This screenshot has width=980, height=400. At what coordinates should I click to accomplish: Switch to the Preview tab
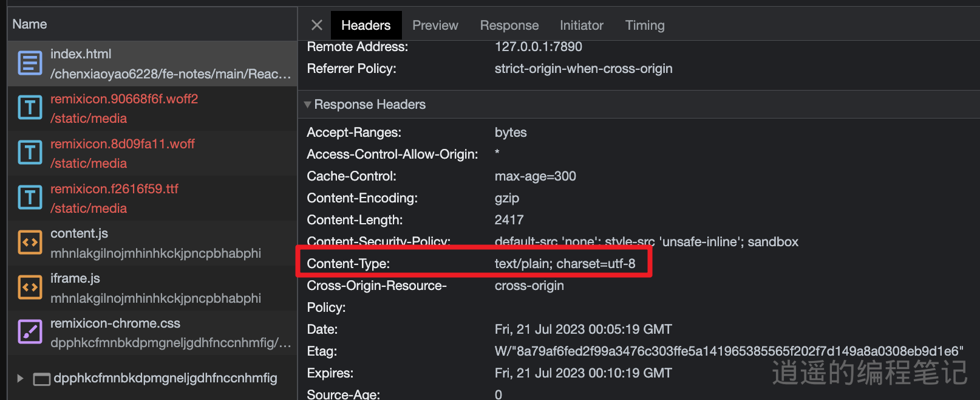tap(435, 26)
